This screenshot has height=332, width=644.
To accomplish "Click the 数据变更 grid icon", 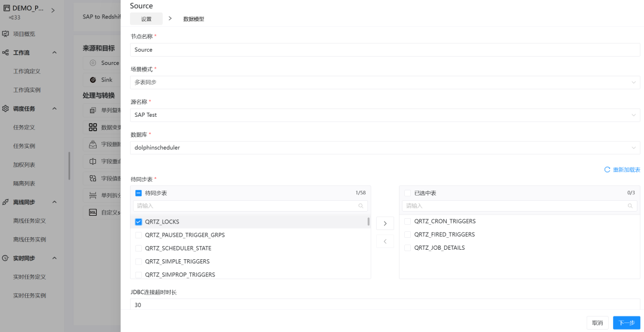I will [x=93, y=127].
